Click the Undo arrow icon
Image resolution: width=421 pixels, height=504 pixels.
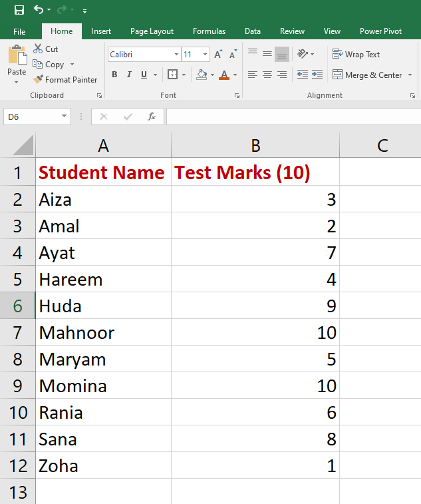pyautogui.click(x=39, y=10)
